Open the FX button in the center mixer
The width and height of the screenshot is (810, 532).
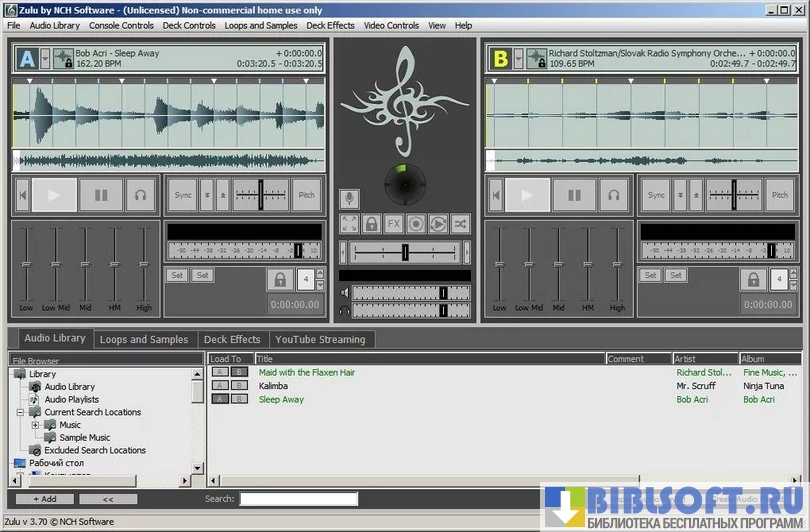click(394, 224)
